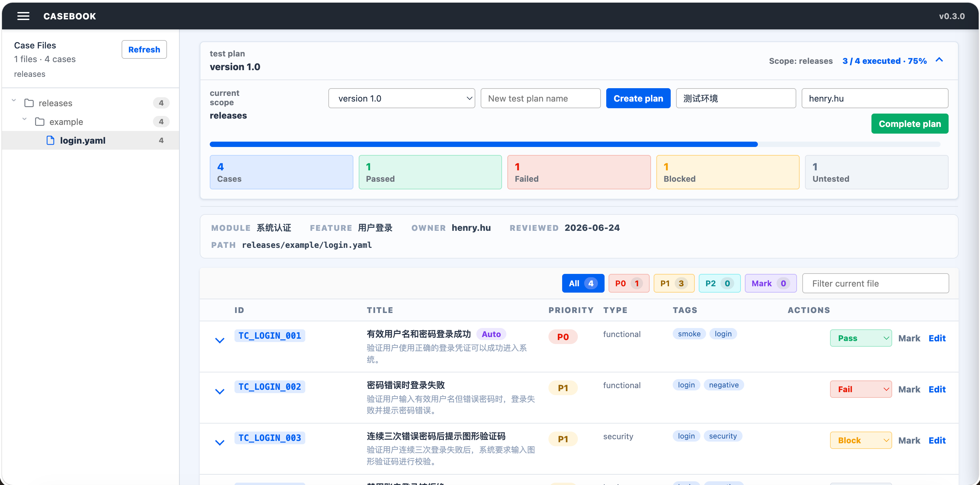The width and height of the screenshot is (980, 485).
Task: Filter cases by P0 priority
Action: click(629, 283)
